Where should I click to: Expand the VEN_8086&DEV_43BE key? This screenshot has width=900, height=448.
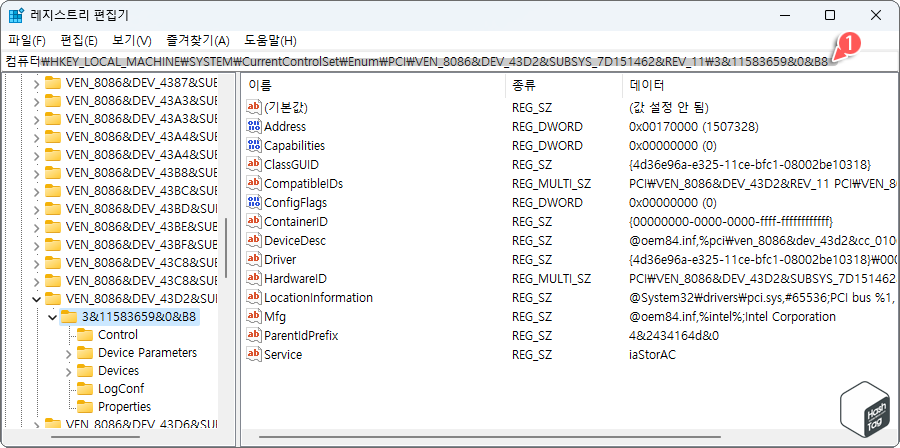pos(37,227)
